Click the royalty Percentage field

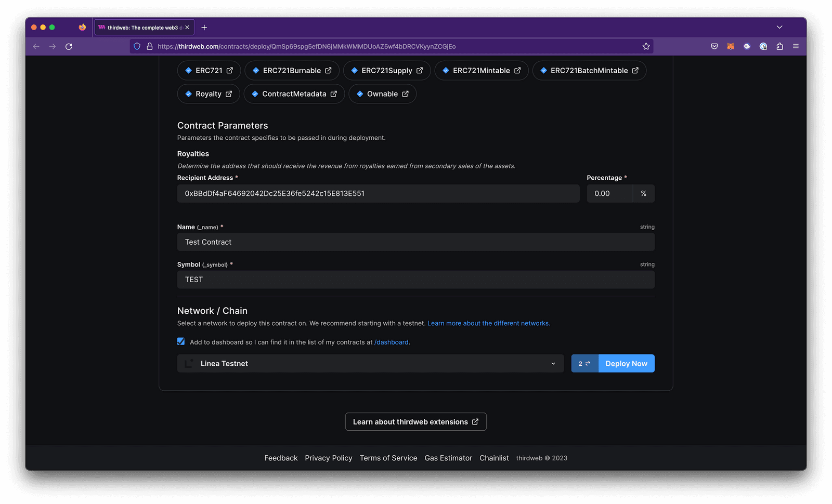tap(609, 193)
